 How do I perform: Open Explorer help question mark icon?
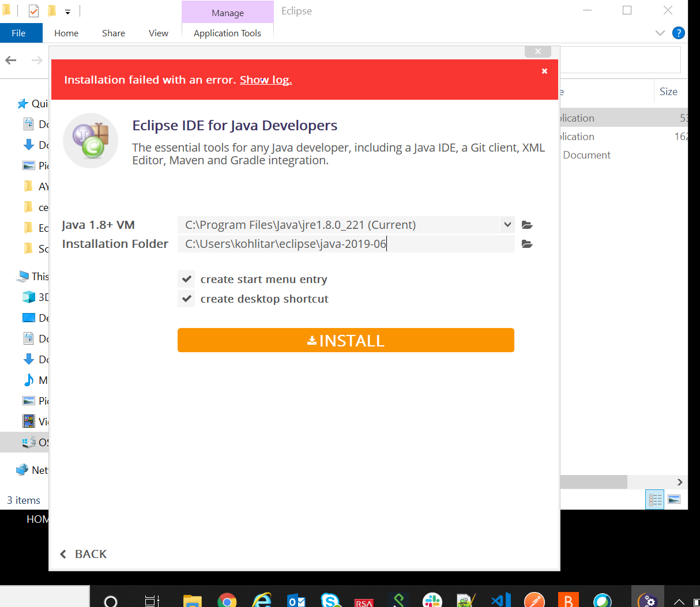click(x=679, y=33)
